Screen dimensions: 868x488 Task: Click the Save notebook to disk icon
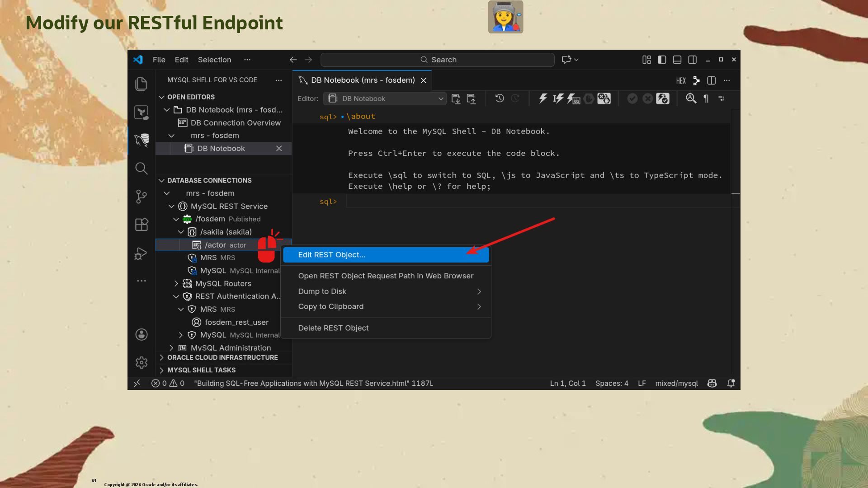tap(456, 99)
